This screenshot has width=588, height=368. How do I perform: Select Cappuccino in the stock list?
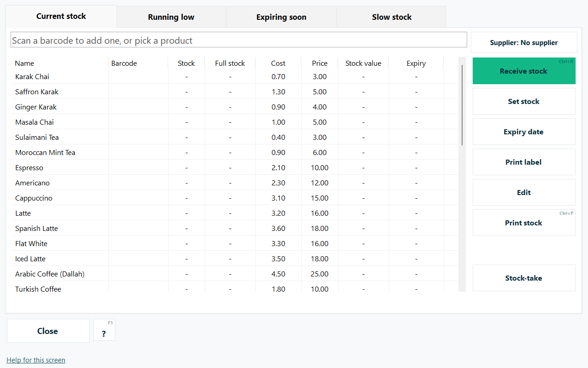(x=235, y=198)
